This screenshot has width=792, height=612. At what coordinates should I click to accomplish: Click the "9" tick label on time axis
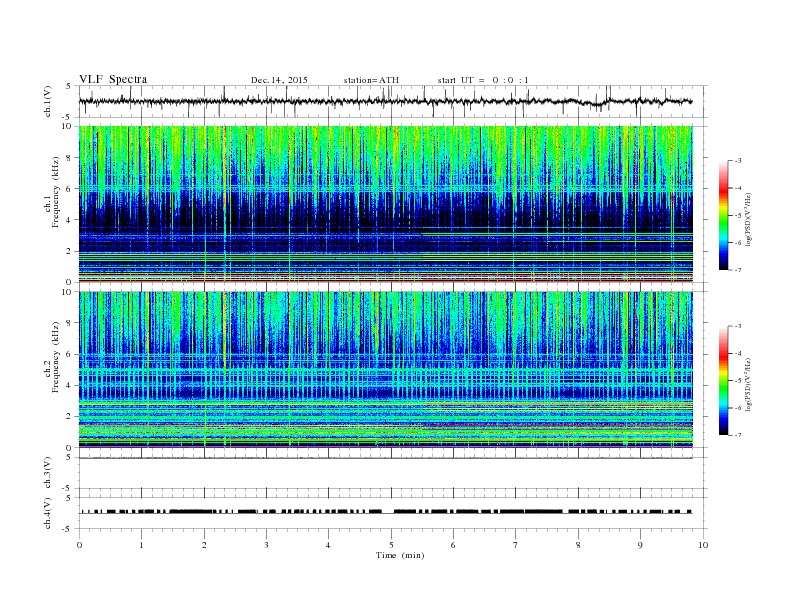640,545
